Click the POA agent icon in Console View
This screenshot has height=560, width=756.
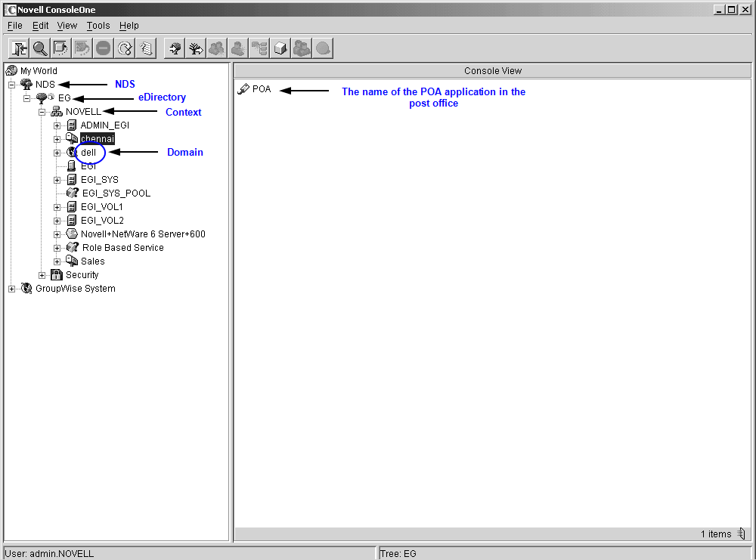pos(243,88)
